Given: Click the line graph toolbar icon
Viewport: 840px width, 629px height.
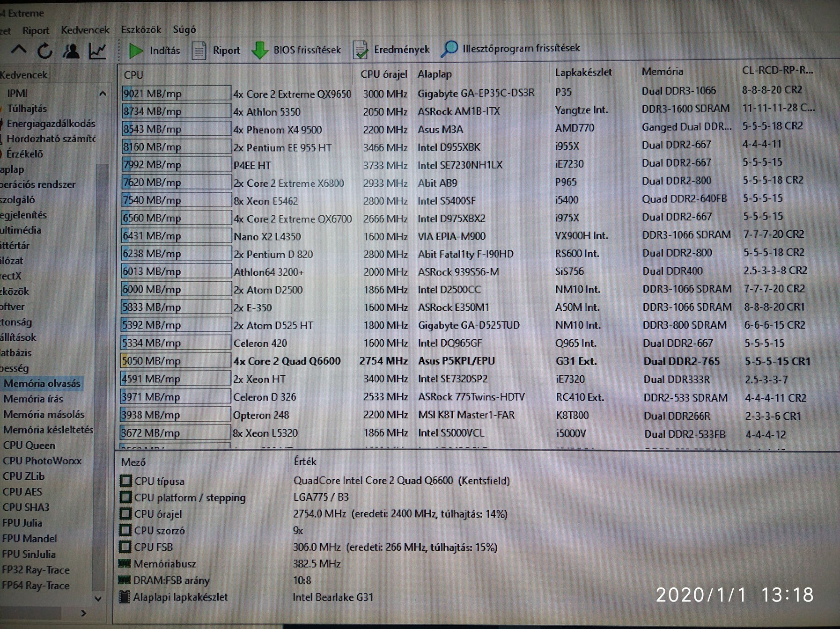Looking at the screenshot, I should (x=97, y=51).
